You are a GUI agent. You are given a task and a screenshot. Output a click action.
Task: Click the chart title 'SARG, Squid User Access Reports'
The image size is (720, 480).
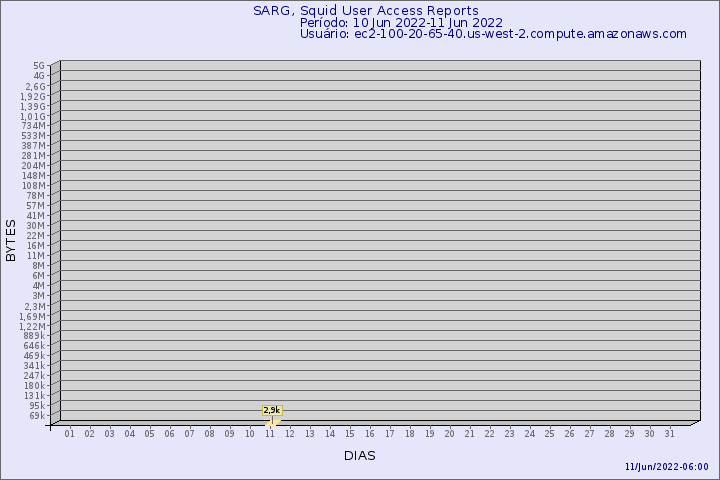366,11
